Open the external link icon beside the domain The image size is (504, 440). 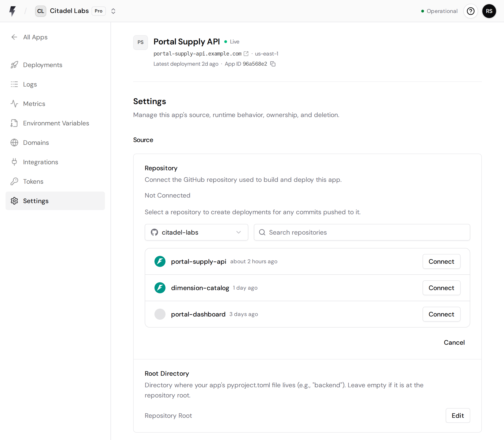coord(246,53)
